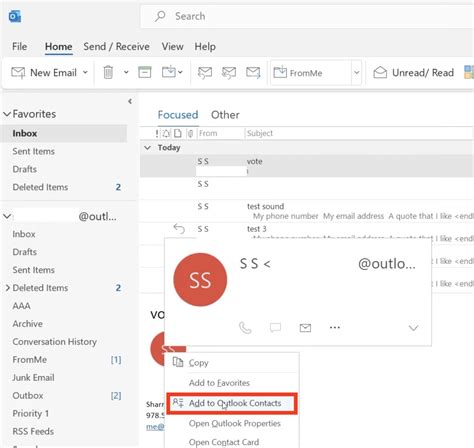Open the View tab
The width and height of the screenshot is (474, 448).
[172, 46]
